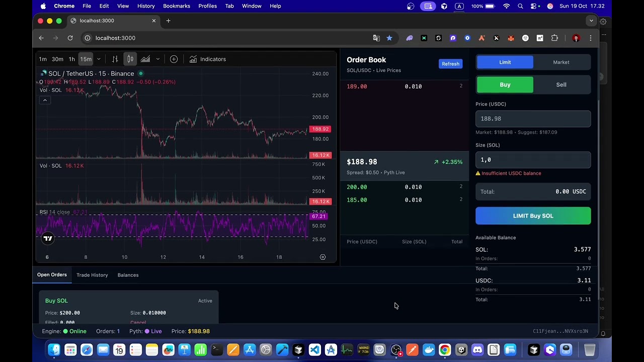Reload the page

(x=70, y=38)
